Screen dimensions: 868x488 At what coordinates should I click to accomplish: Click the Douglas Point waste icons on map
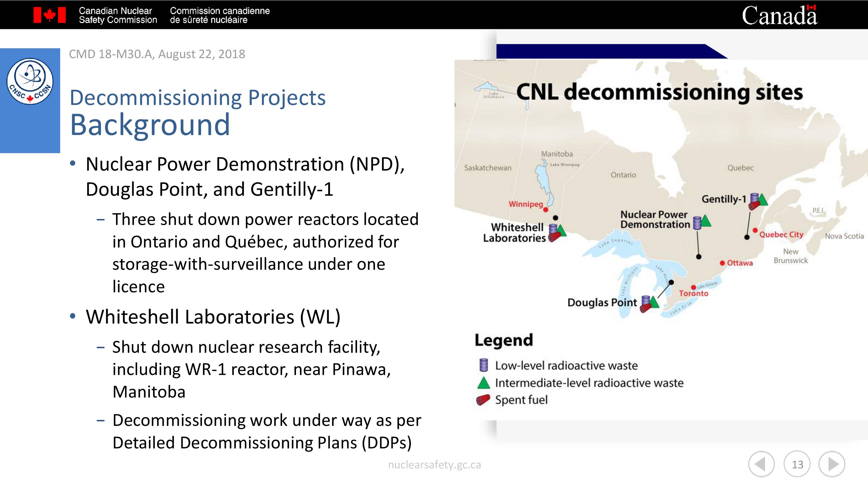649,304
